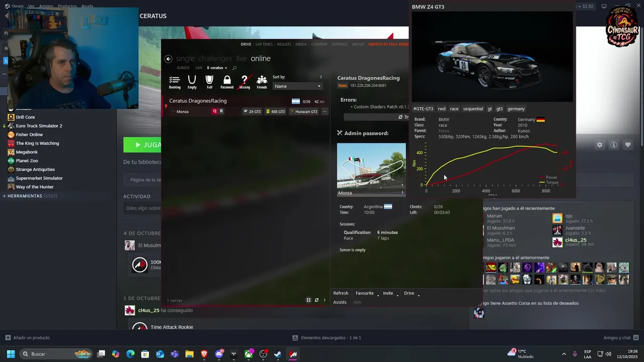The width and height of the screenshot is (644, 362).
Task: Click the Drive button
Action: click(409, 293)
